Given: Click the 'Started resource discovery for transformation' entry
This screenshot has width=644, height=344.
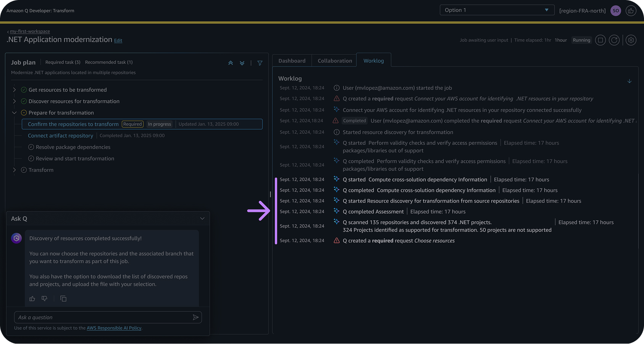Looking at the screenshot, I should pos(398,132).
